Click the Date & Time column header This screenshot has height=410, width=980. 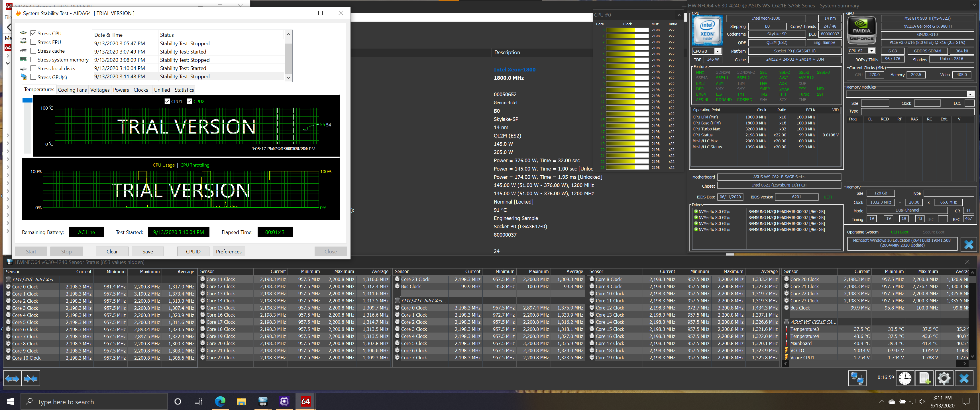[x=125, y=35]
